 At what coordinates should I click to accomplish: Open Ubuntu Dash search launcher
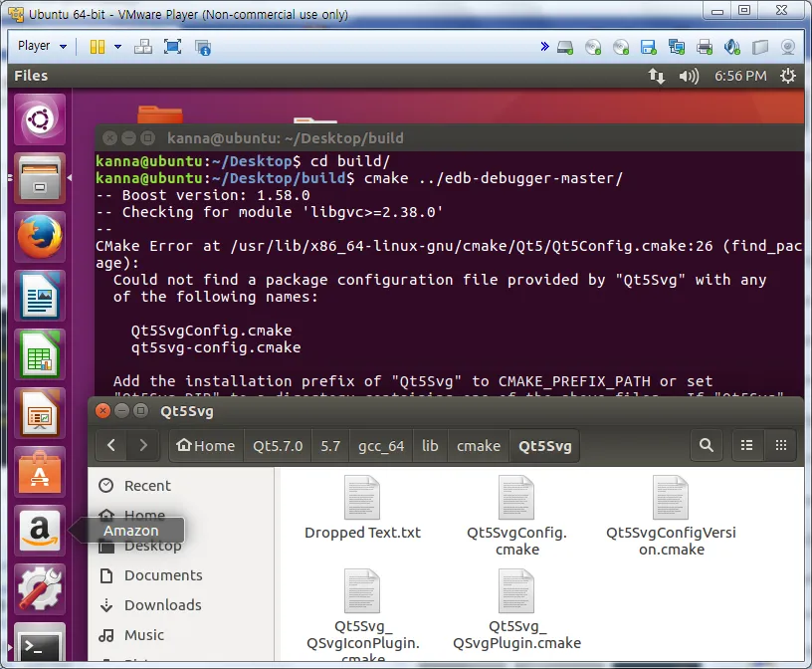[x=40, y=119]
